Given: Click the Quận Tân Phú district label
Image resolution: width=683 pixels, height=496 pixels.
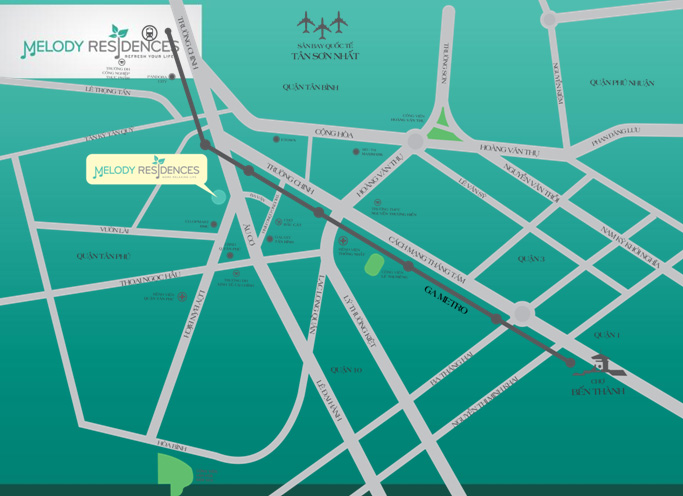Looking at the screenshot, I should (x=104, y=256).
